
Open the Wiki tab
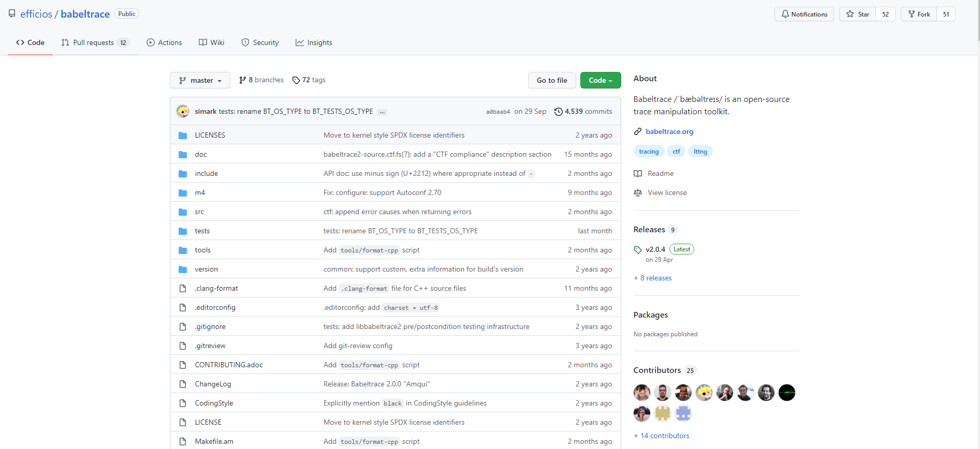pos(212,42)
